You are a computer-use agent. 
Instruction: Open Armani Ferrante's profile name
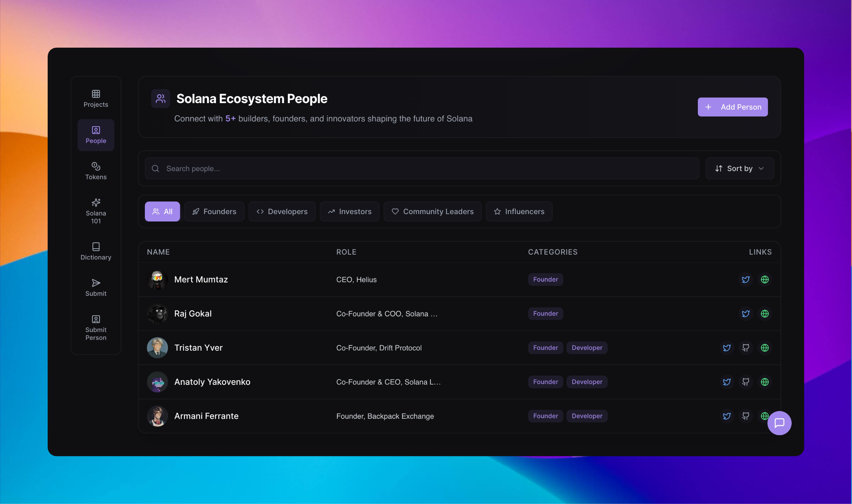pyautogui.click(x=206, y=416)
